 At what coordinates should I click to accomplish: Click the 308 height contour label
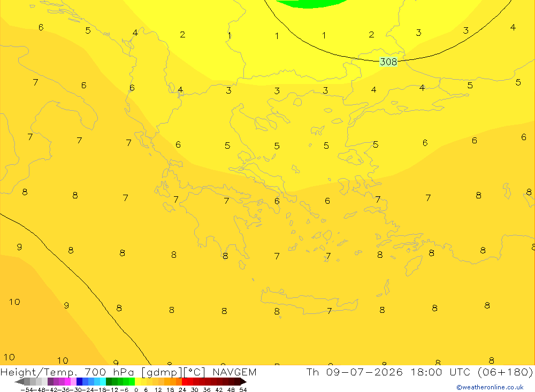pyautogui.click(x=388, y=62)
